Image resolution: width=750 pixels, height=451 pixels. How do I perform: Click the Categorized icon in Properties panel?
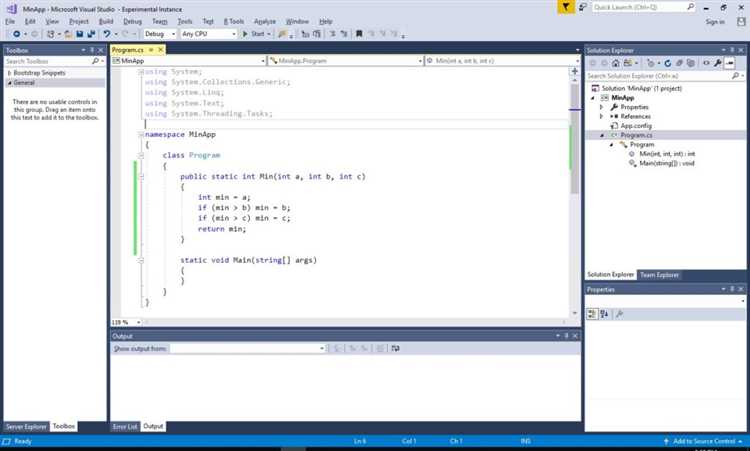click(592, 314)
